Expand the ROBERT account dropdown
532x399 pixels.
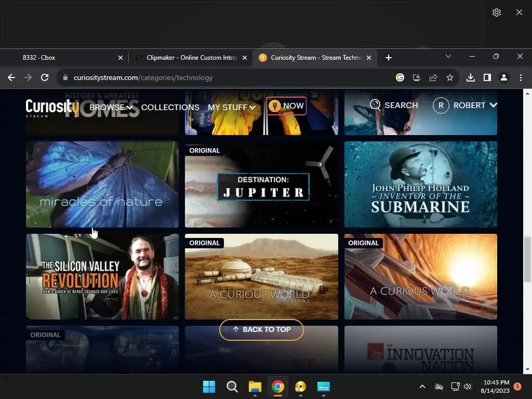tap(475, 105)
